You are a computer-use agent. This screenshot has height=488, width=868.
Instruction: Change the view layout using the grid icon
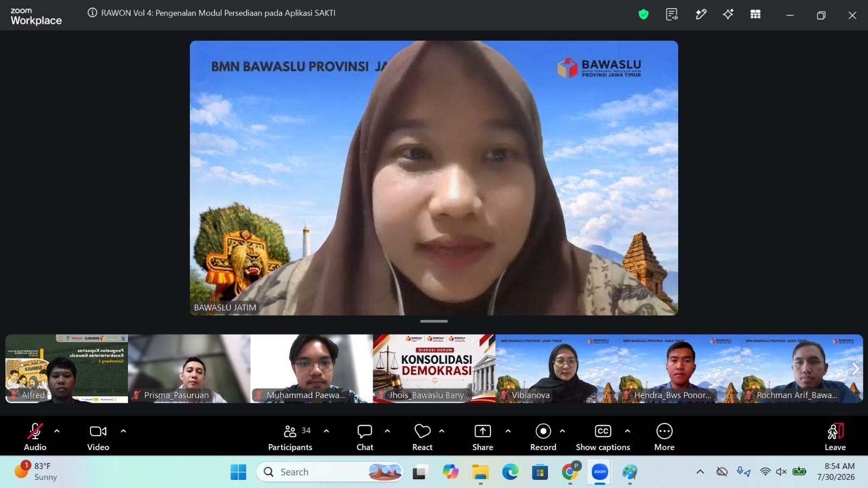(755, 15)
